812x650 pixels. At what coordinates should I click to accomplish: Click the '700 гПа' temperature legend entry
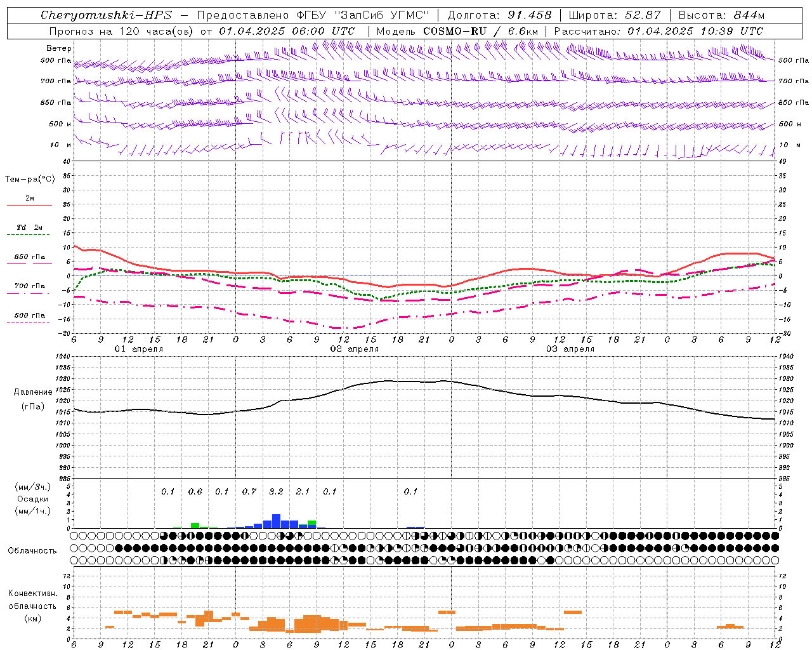[30, 286]
